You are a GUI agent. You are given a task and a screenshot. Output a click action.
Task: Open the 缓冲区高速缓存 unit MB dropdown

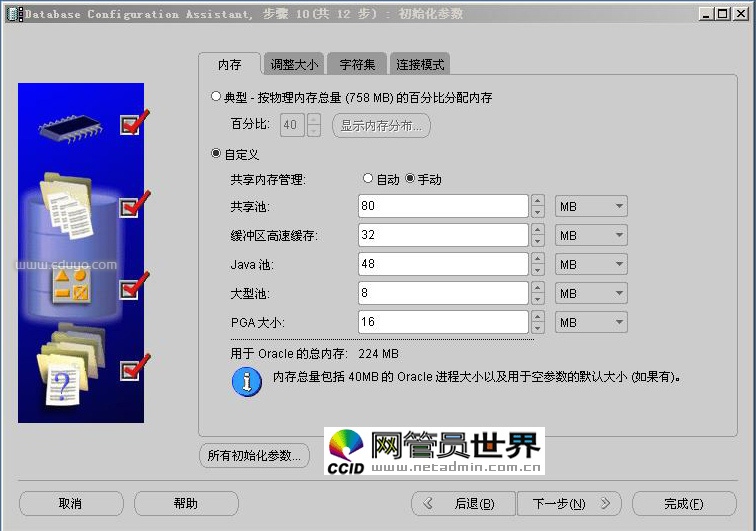click(591, 235)
